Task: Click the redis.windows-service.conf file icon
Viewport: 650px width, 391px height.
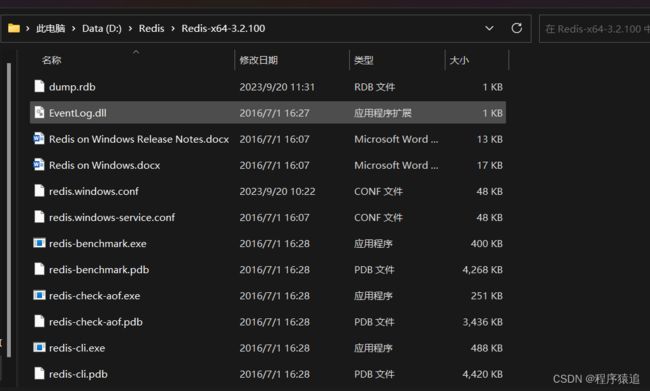Action: [39, 217]
